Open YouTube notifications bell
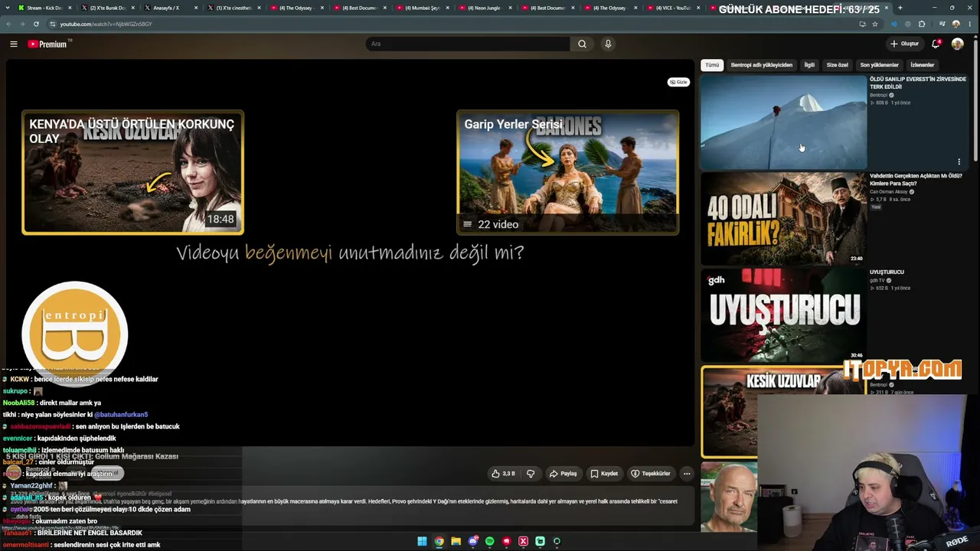 tap(936, 44)
